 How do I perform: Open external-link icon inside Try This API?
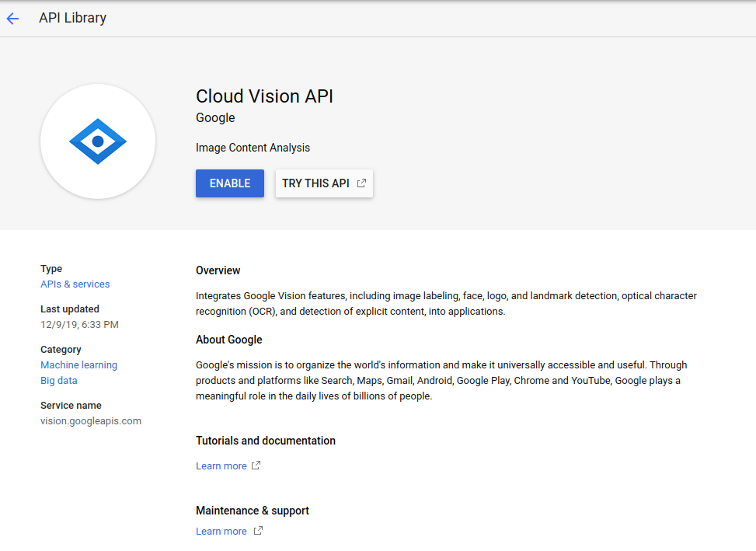click(361, 183)
